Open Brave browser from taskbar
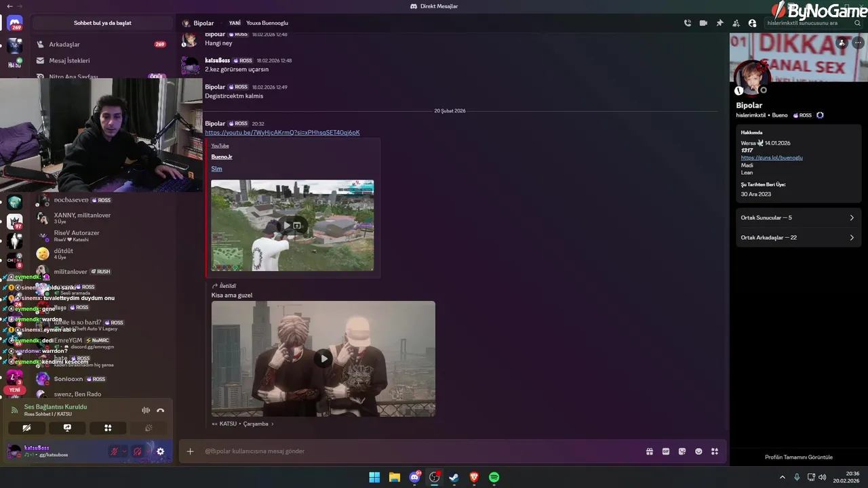 474,477
